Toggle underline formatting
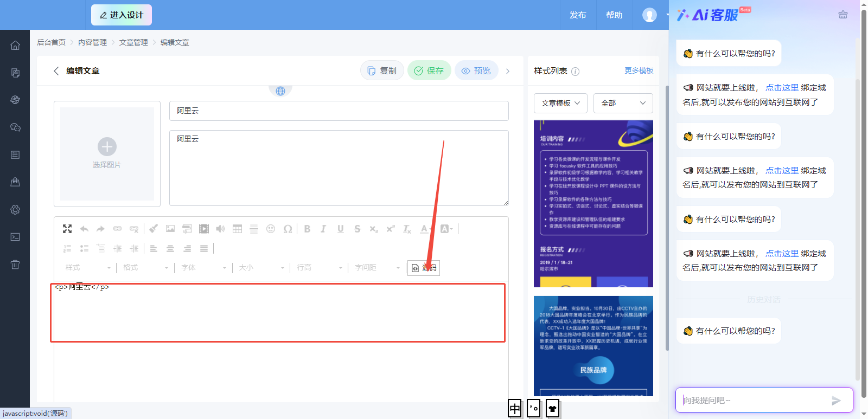868x419 pixels. pos(340,229)
